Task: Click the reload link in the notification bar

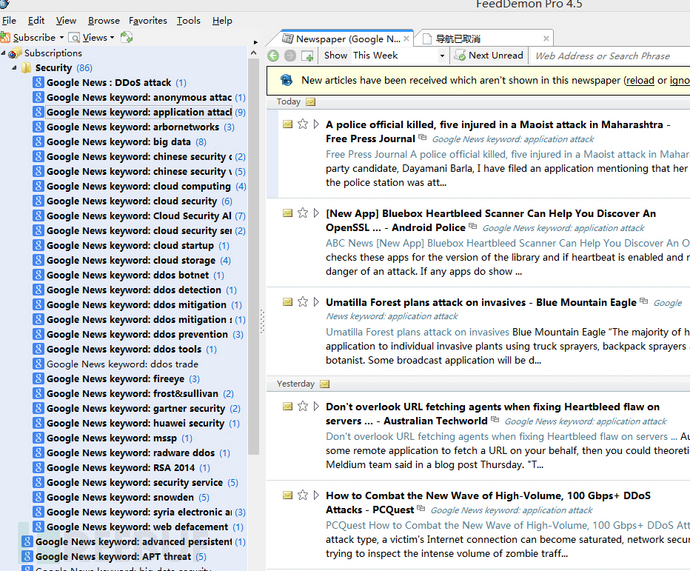Action: pos(640,81)
